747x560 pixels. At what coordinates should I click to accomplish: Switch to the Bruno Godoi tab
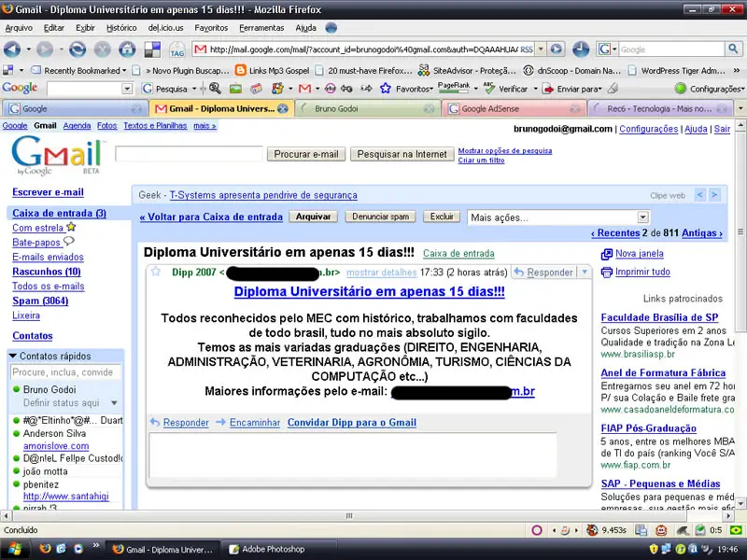(365, 108)
